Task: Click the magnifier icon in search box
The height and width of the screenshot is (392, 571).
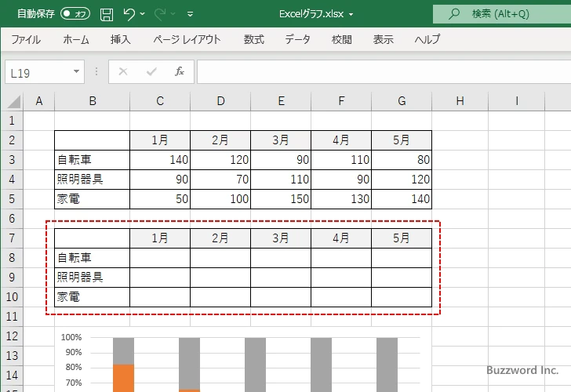Action: click(x=453, y=14)
